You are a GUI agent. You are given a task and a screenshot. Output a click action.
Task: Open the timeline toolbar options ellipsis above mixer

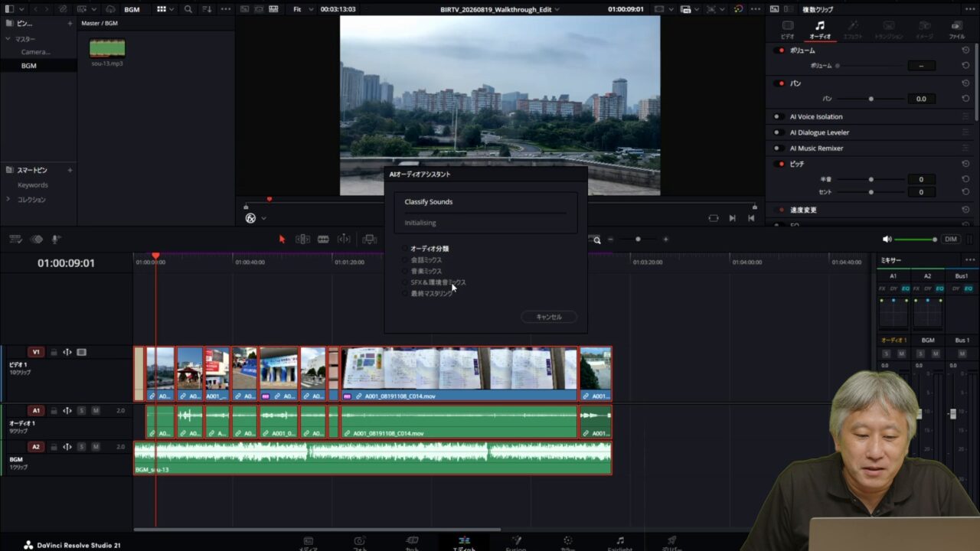970,260
